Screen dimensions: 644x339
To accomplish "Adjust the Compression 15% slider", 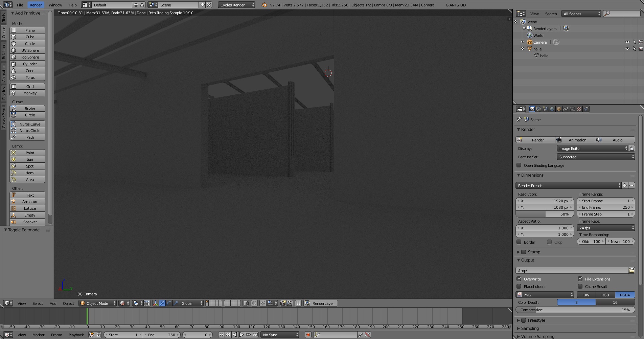I will click(575, 310).
